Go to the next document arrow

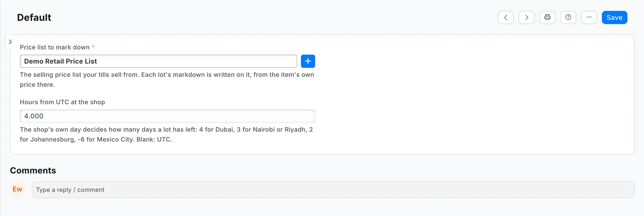(526, 17)
